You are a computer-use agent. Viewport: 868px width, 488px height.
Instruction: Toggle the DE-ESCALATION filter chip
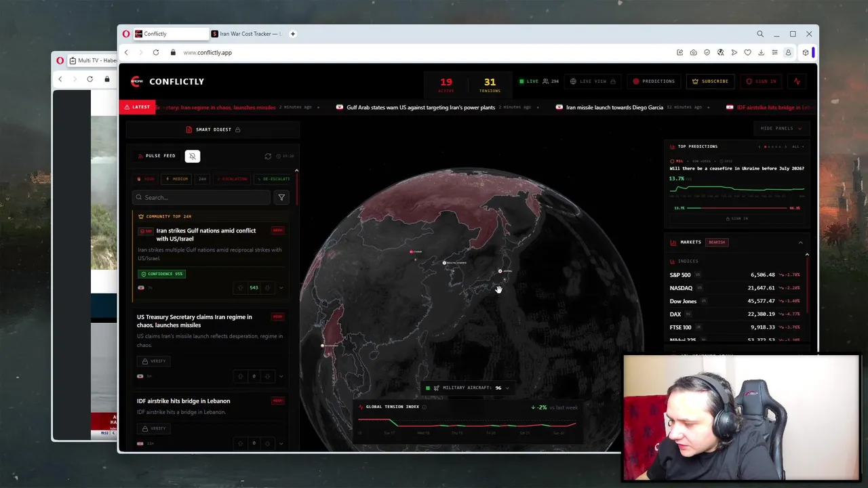[x=273, y=179]
